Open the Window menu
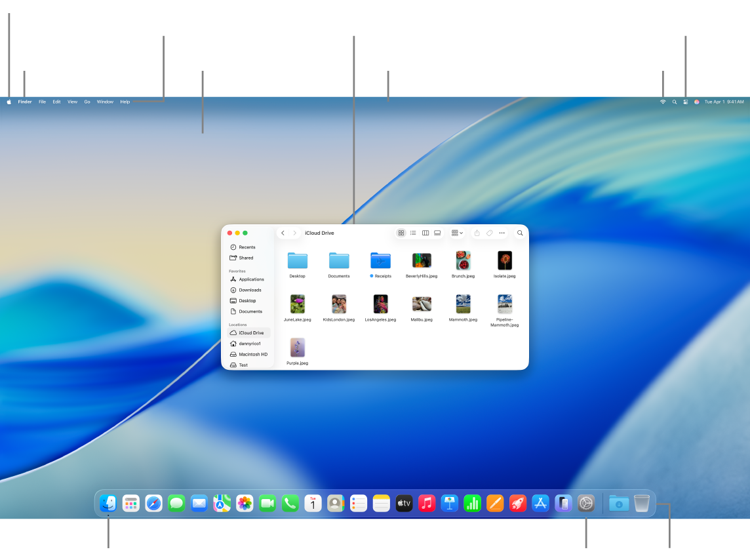Screen dimensions: 750x560 point(105,102)
